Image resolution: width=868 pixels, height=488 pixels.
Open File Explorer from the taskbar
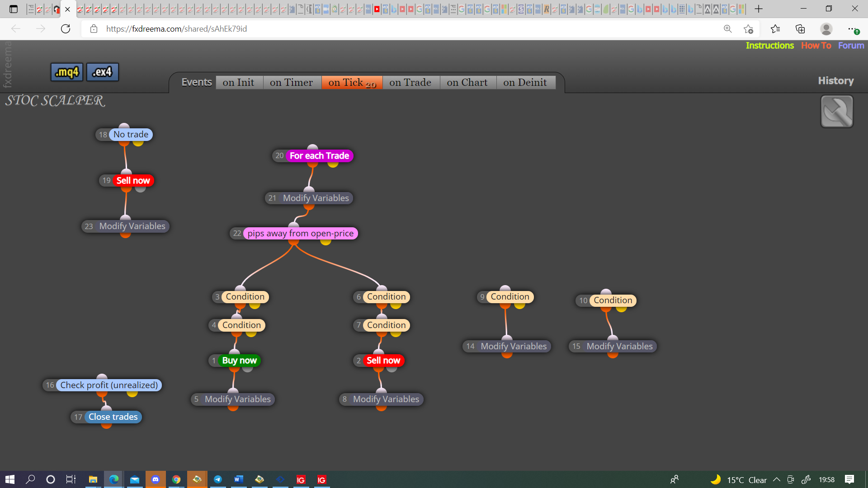click(x=93, y=479)
